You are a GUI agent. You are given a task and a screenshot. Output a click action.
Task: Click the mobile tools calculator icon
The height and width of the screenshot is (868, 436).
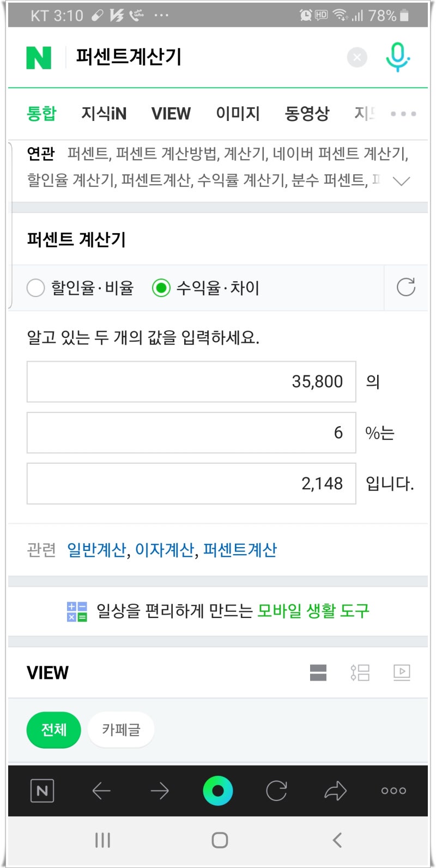pos(76,611)
